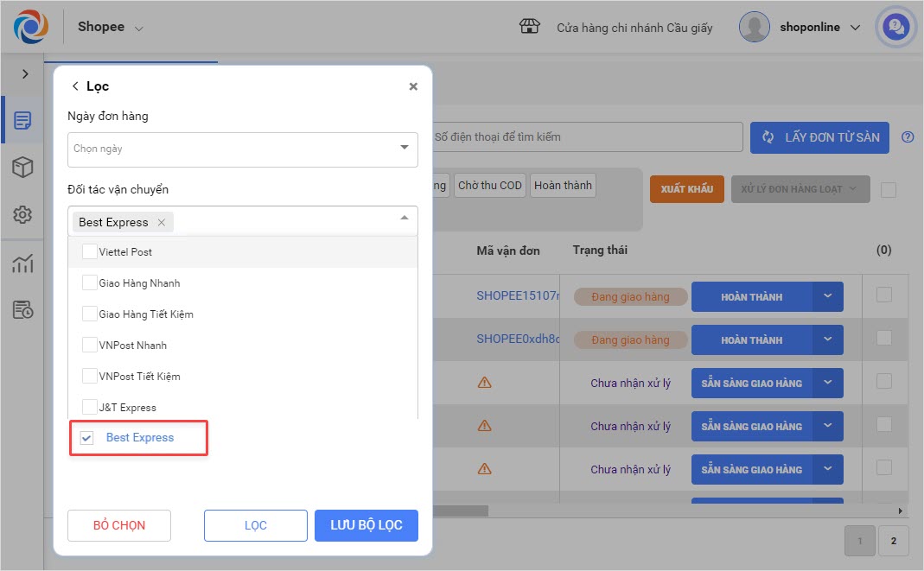924x571 pixels.
Task: Go to page 1
Action: (860, 541)
